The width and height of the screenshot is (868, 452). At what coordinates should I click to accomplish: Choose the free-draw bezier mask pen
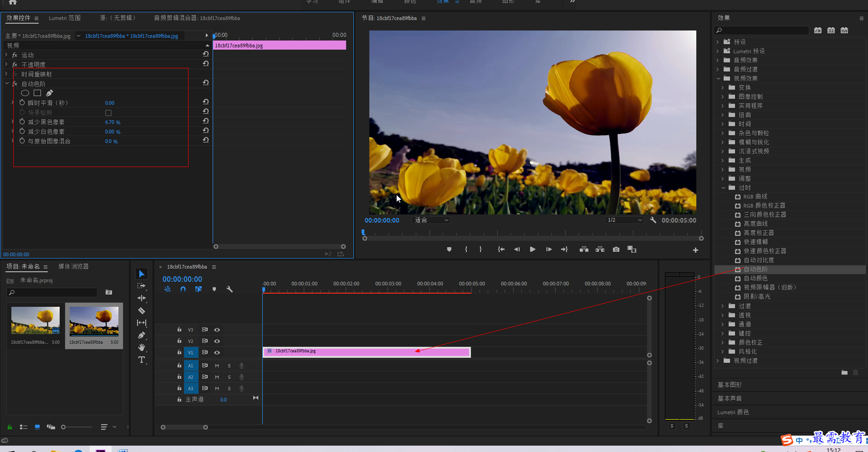click(x=50, y=93)
